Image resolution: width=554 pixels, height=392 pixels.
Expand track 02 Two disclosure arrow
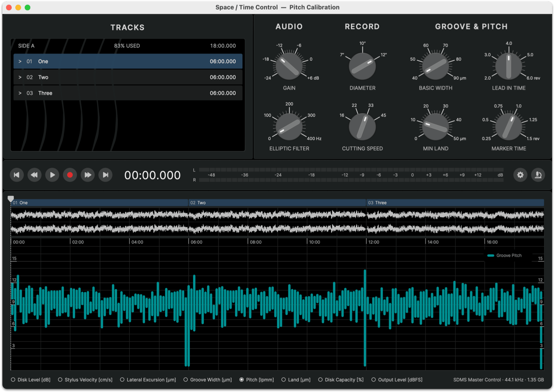(x=20, y=77)
